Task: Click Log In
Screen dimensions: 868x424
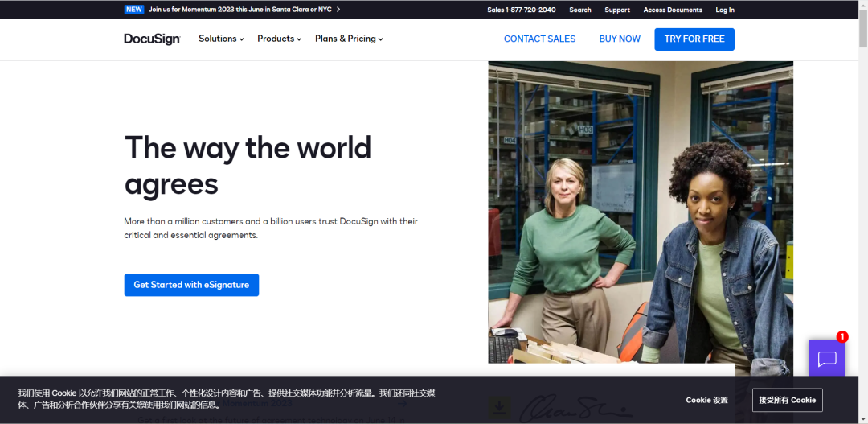Action: pos(725,10)
